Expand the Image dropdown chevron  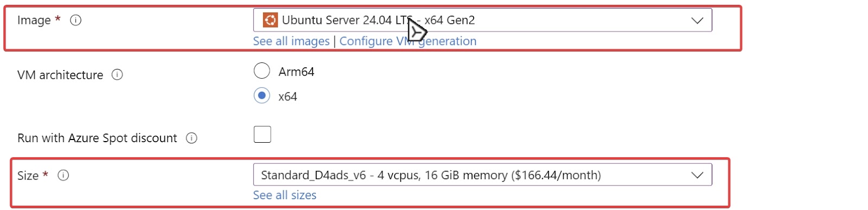coord(697,21)
